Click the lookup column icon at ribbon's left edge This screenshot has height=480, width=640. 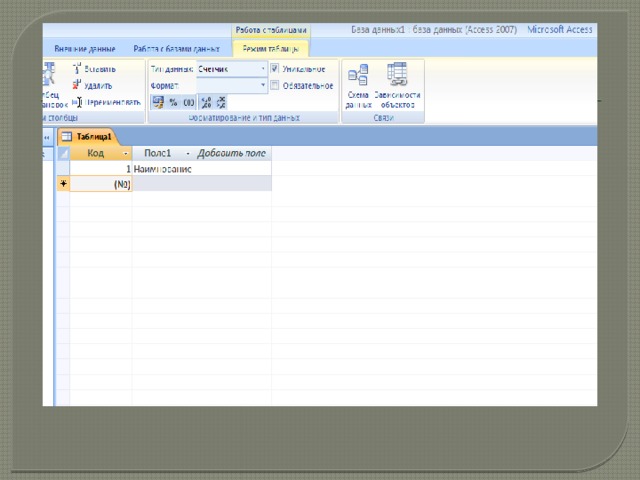48,73
